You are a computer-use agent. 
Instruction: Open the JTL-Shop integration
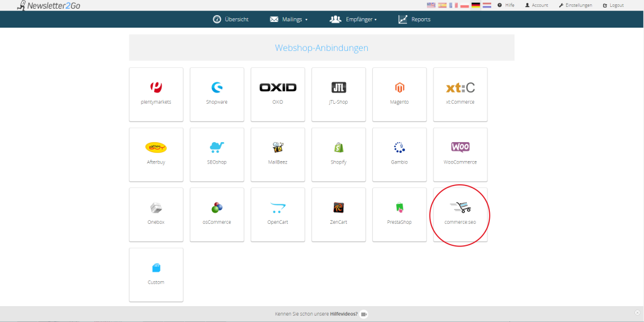coord(338,94)
